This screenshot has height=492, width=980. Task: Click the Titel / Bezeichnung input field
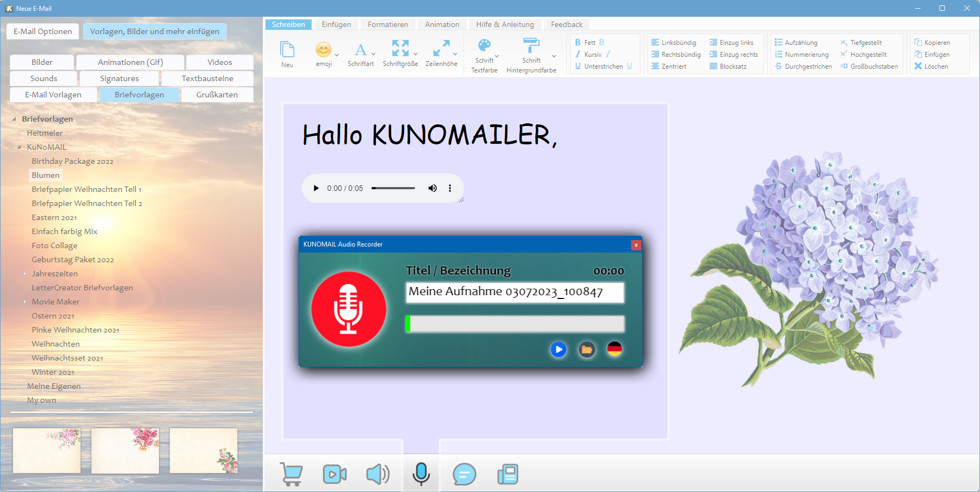click(x=515, y=292)
